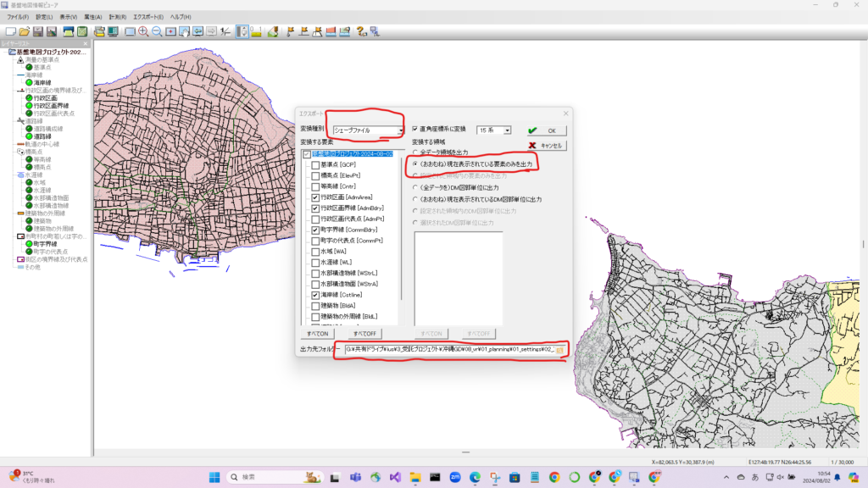Click the new blank document toolbar icon
Viewport: 868px width, 488px height.
click(11, 31)
